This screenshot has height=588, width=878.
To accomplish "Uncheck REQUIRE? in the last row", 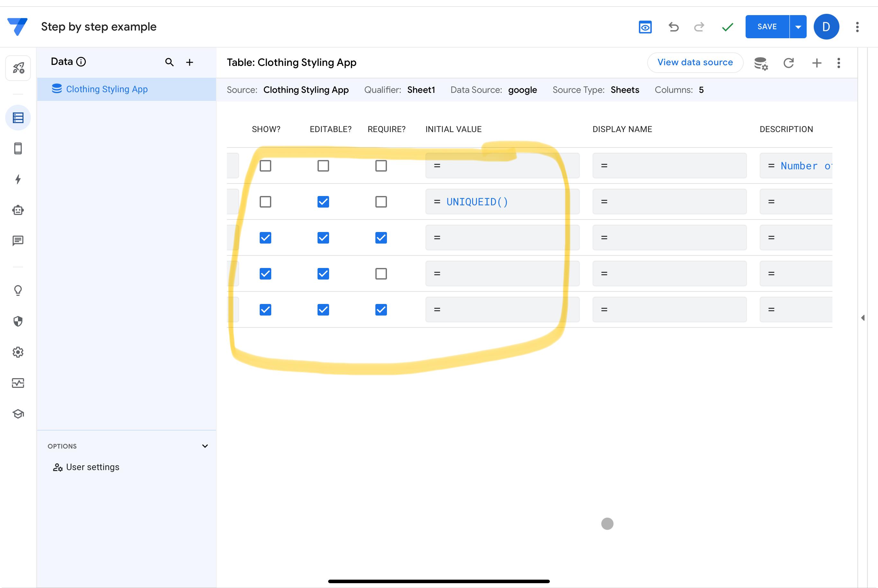I will 381,310.
